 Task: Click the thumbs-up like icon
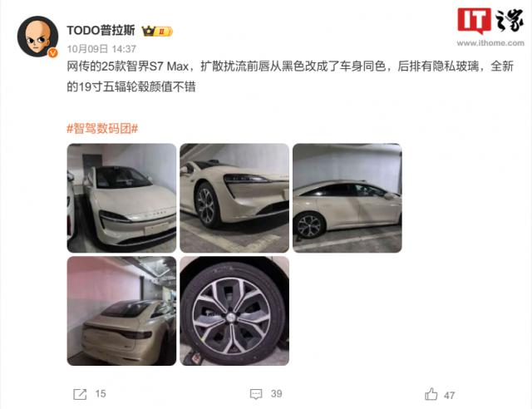click(431, 394)
